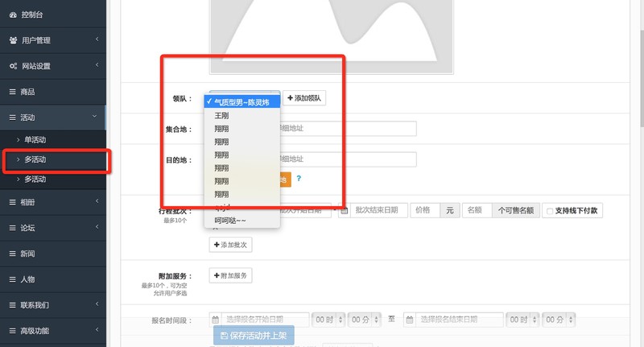Open the 商品 sidebar menu
Screen dimensions: 644x347
pos(53,92)
